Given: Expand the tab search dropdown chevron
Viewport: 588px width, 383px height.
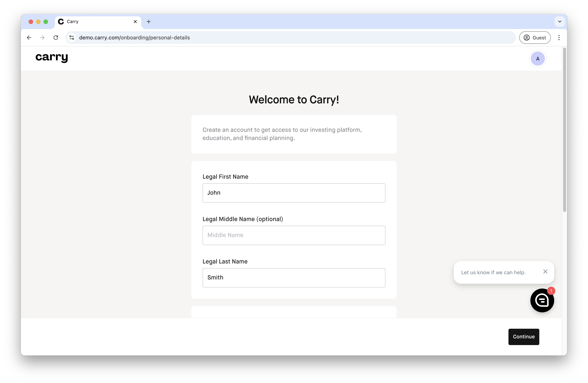Looking at the screenshot, I should pyautogui.click(x=560, y=22).
